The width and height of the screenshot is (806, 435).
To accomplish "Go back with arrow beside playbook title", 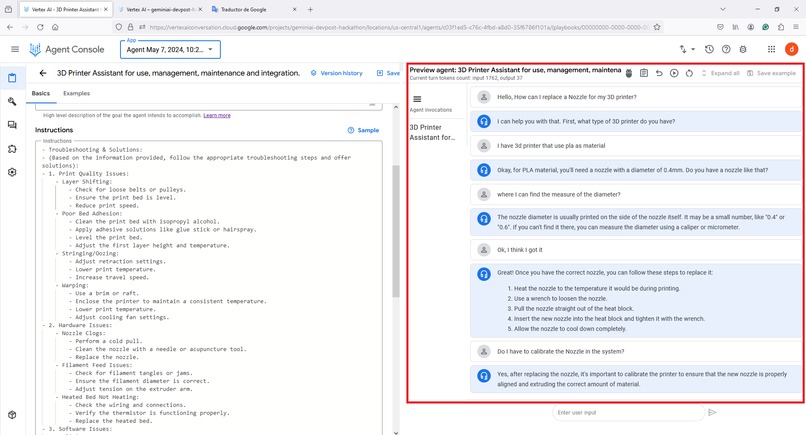I will point(43,73).
